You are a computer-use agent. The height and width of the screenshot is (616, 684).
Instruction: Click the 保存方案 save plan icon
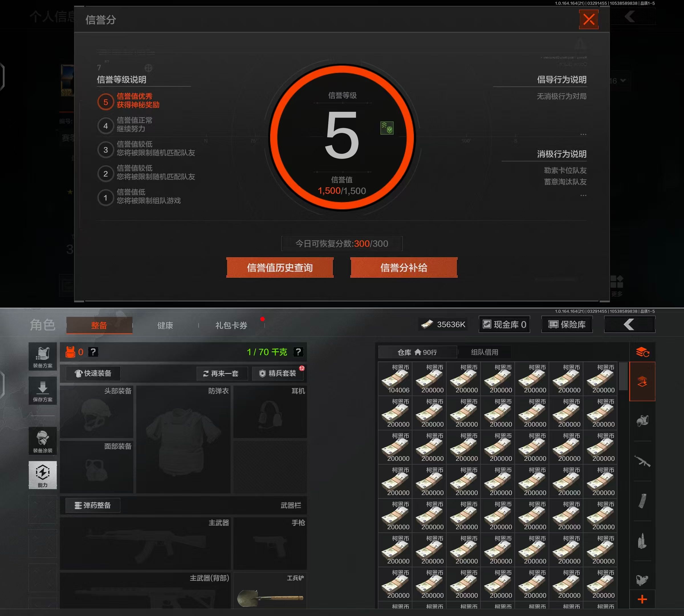(x=43, y=391)
